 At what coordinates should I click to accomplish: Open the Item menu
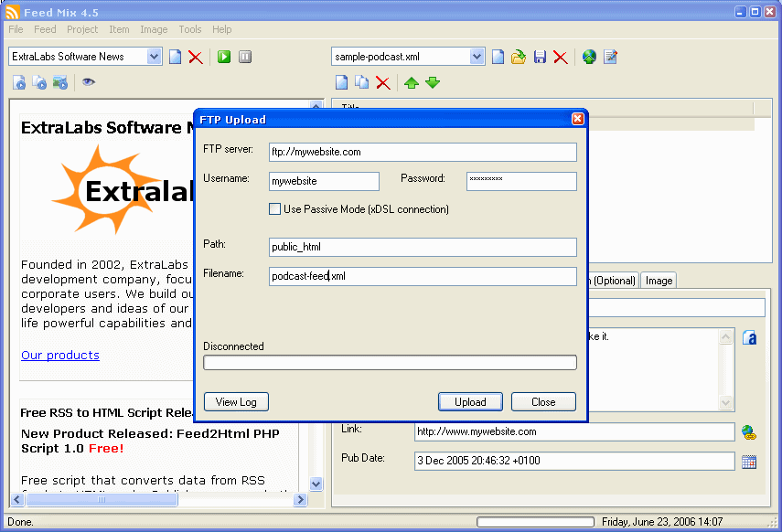point(119,29)
